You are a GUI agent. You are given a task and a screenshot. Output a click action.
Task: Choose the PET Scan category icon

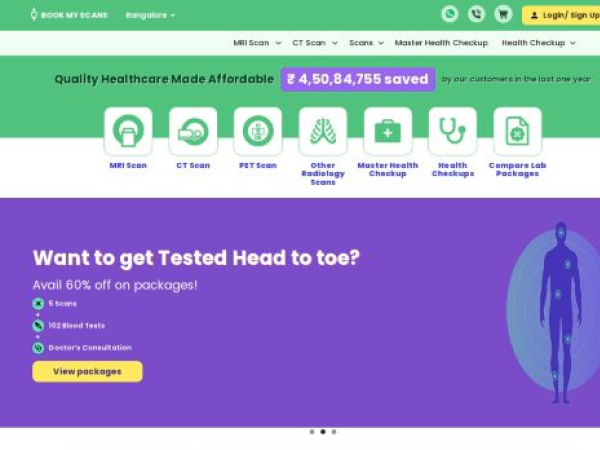point(257,132)
